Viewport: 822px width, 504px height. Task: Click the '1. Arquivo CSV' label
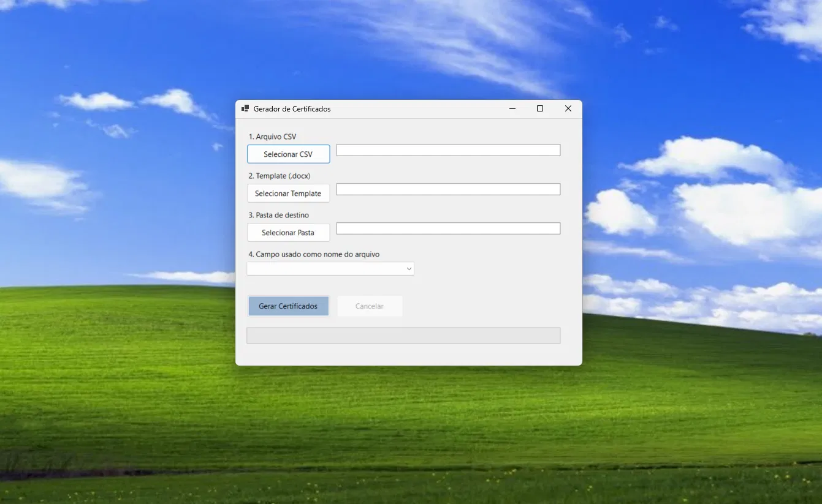(272, 137)
